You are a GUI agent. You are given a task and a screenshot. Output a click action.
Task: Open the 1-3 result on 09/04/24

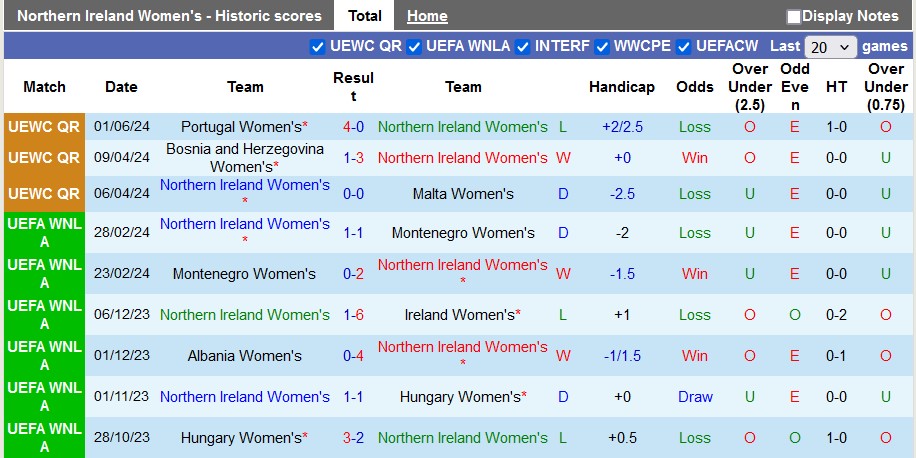point(353,158)
